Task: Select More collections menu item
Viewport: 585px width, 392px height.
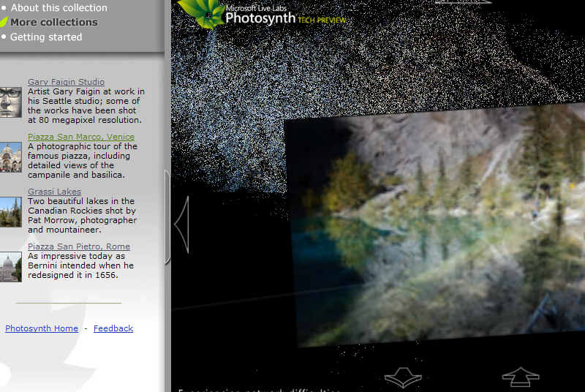Action: 53,23
